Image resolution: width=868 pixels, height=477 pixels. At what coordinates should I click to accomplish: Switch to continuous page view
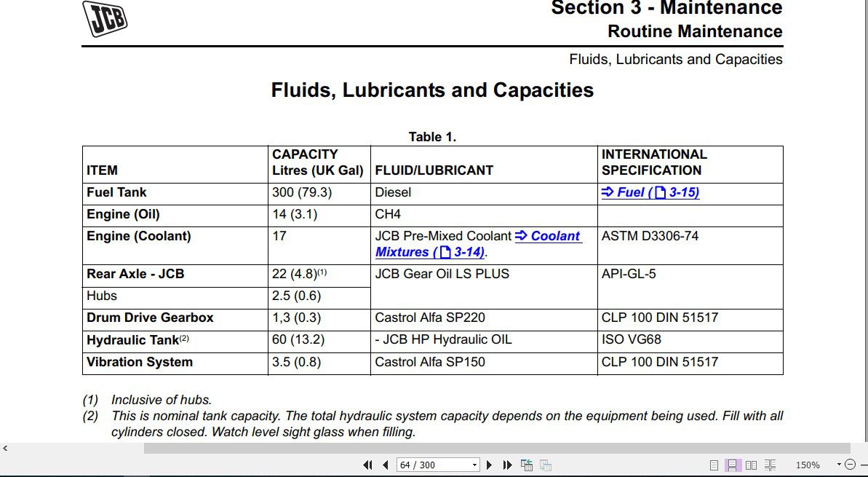click(733, 465)
